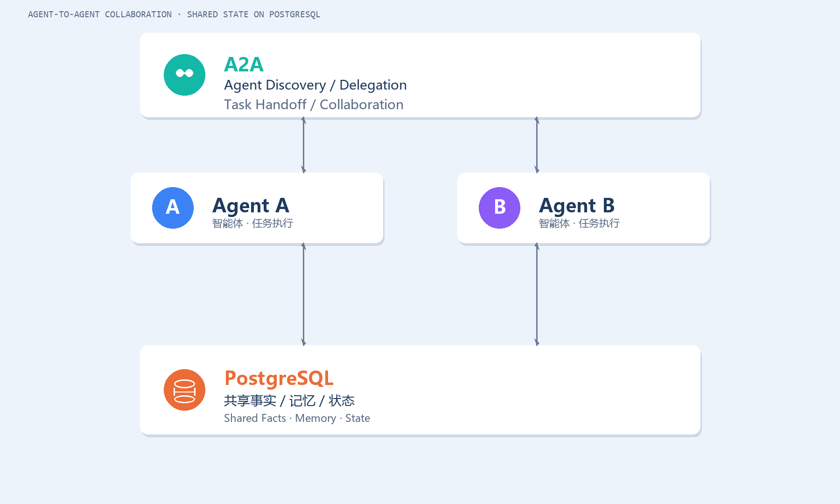Screen dimensions: 840x504
Task: Click the PostgreSQL title text
Action: pos(279,378)
